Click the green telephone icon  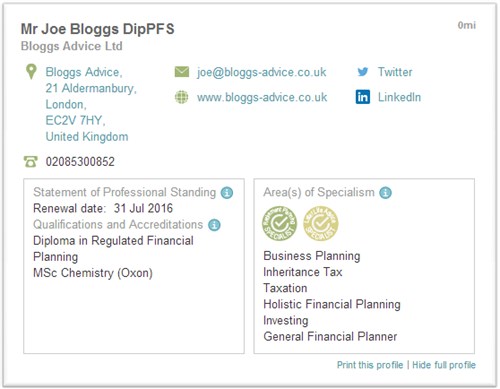[31, 162]
